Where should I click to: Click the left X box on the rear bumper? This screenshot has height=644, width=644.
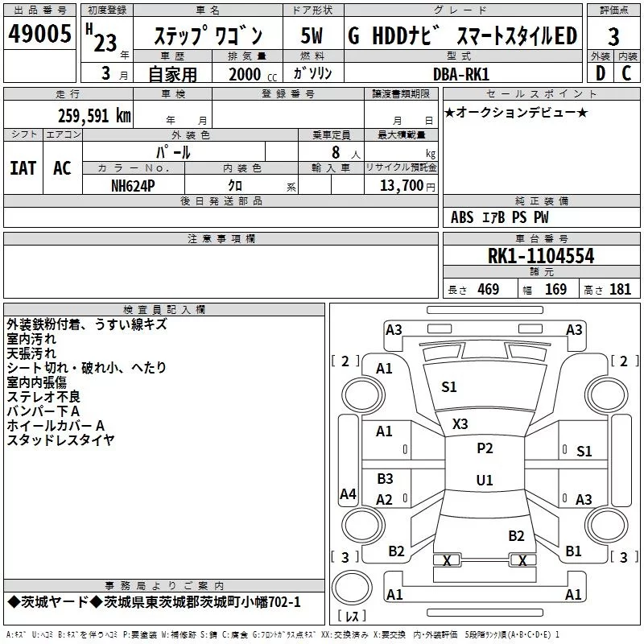coord(446,560)
